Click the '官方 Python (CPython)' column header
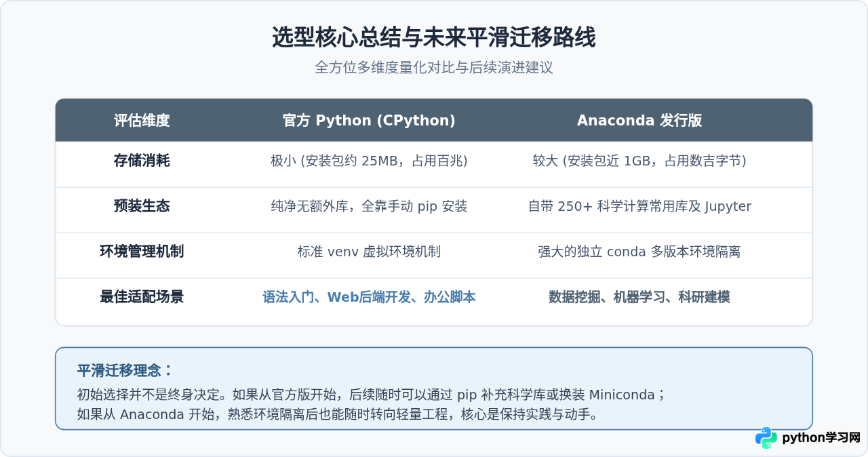The image size is (868, 457). (x=369, y=121)
